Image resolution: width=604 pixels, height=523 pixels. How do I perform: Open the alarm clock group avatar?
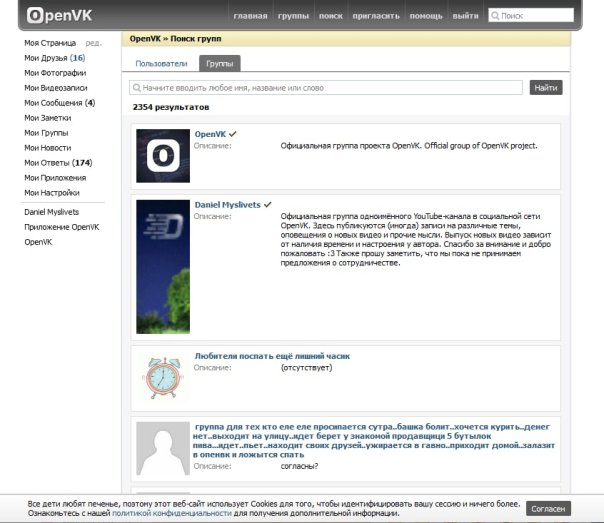(163, 378)
